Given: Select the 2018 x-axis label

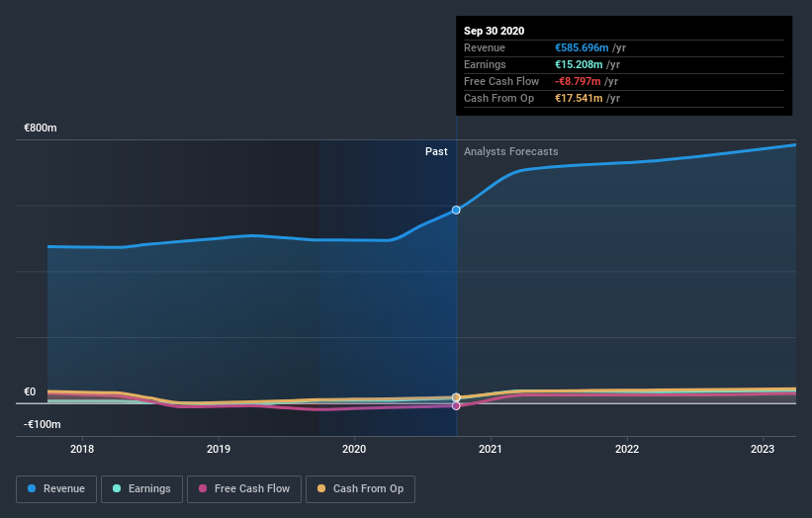Looking at the screenshot, I should 82,449.
